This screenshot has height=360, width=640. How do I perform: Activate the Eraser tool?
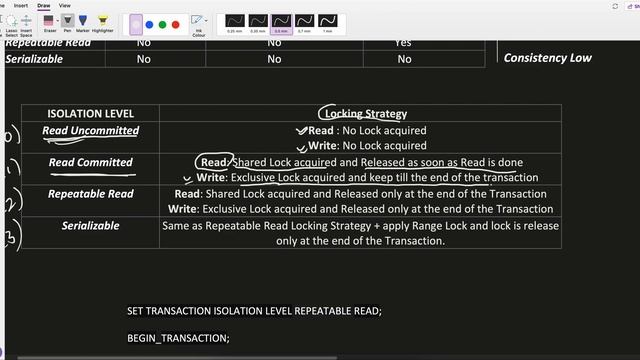pos(49,23)
